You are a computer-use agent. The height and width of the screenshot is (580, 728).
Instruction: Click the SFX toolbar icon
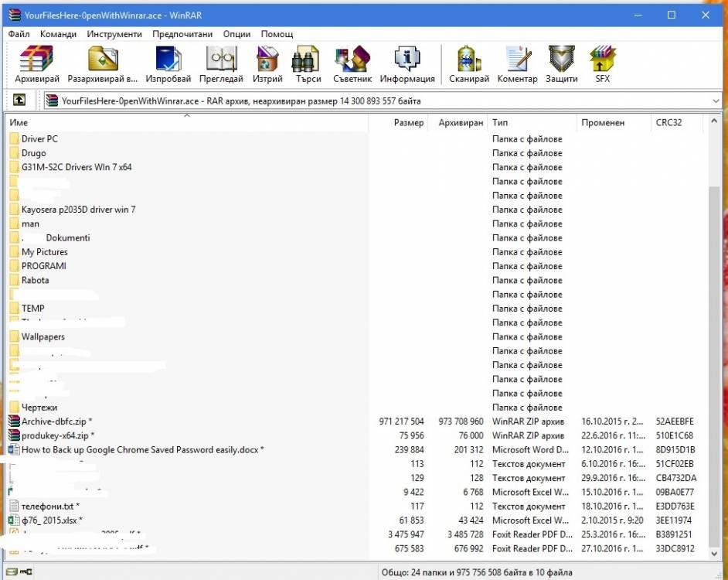(x=602, y=59)
